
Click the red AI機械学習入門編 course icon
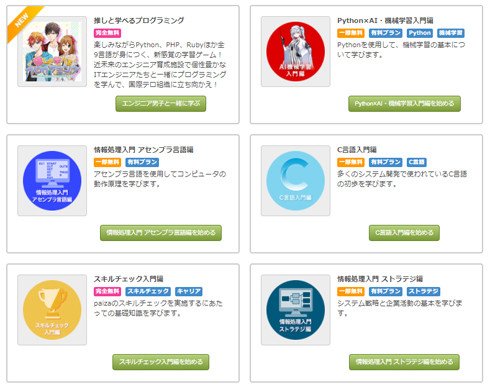296,52
